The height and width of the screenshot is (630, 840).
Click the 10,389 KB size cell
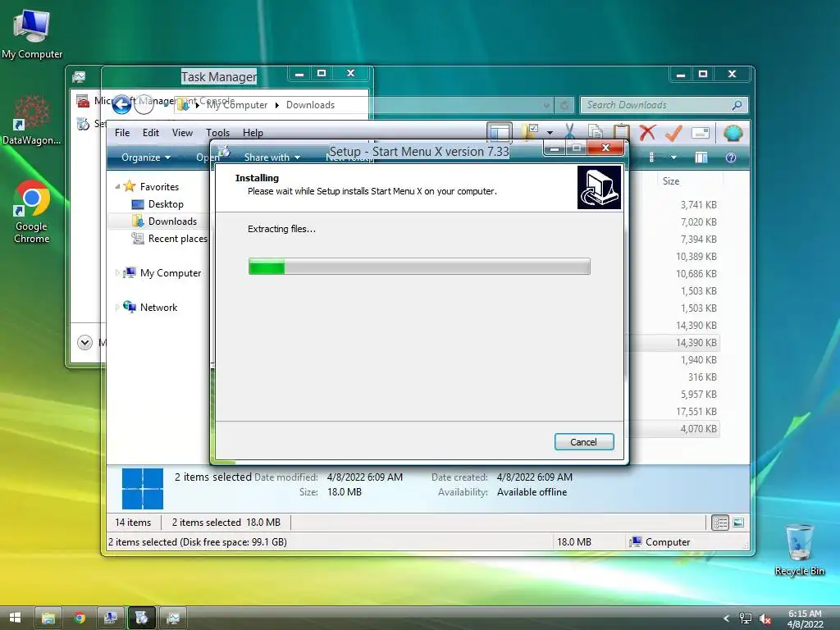pos(696,257)
